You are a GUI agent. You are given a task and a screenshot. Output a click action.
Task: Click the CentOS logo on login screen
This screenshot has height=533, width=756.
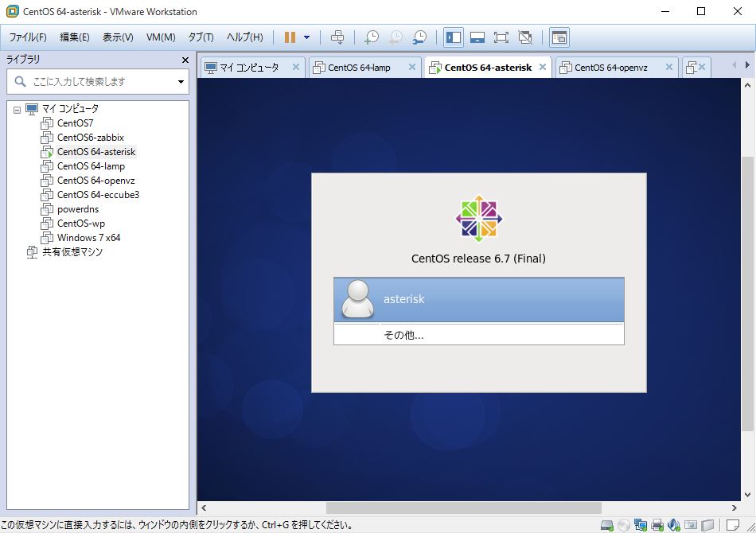[x=479, y=219]
